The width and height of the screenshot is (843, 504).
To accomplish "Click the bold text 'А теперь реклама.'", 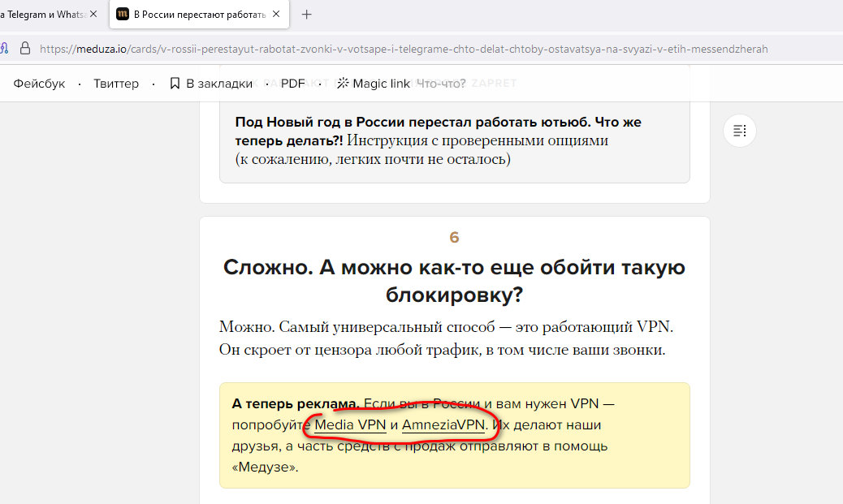I will tap(296, 403).
